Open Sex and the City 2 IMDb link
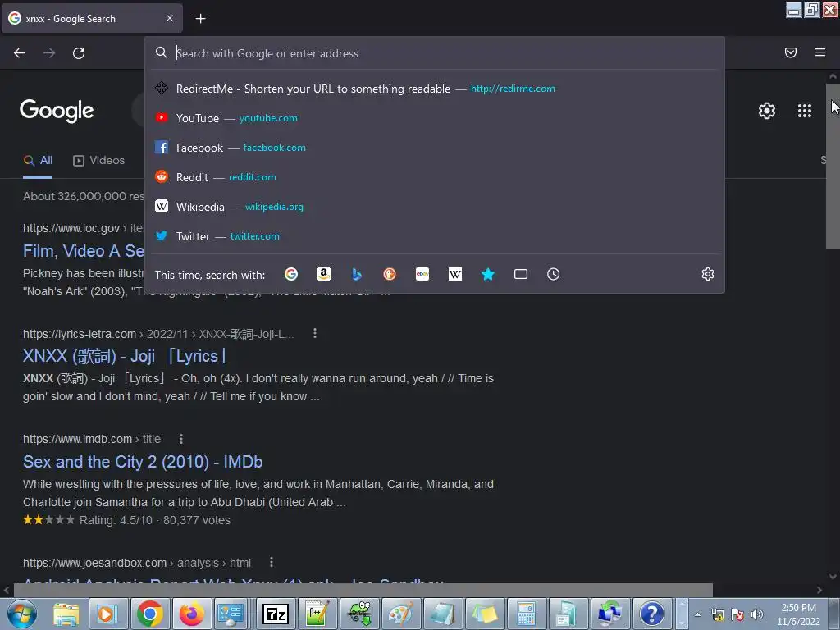Viewport: 840px width, 630px height. (x=143, y=462)
